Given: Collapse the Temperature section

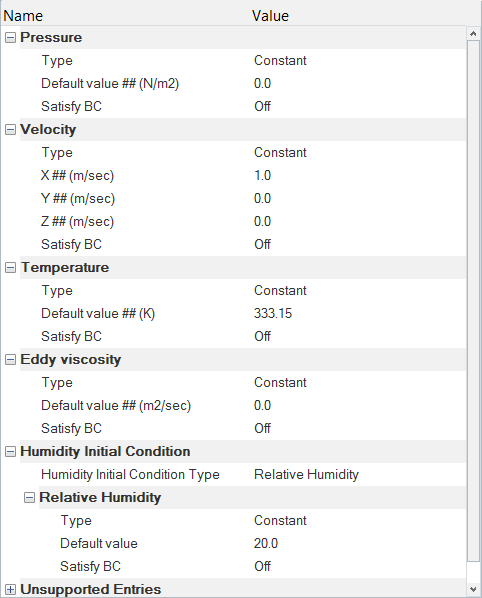Looking at the screenshot, I should pyautogui.click(x=10, y=267).
